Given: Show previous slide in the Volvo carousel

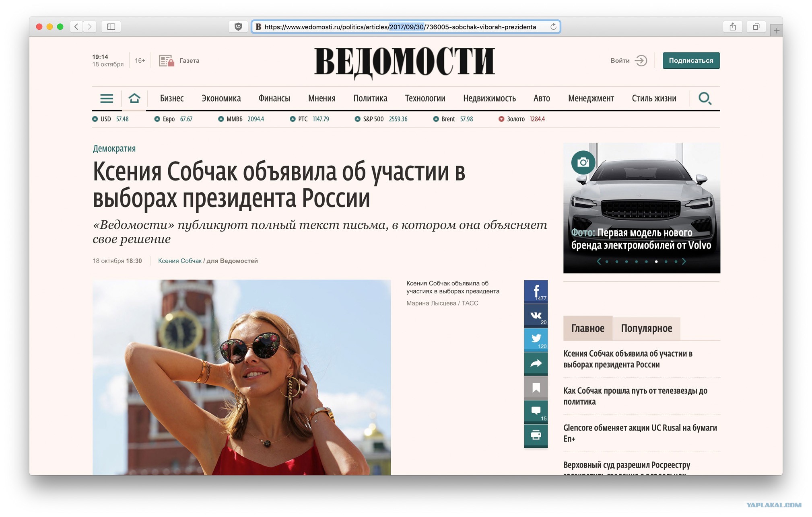Looking at the screenshot, I should coord(599,262).
